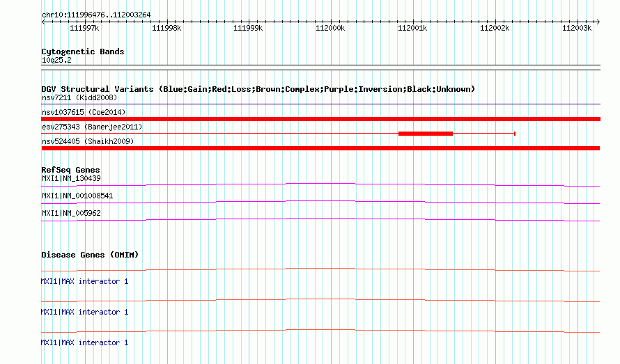Click the 10q25.2 band label
Image resolution: width=620 pixels, height=364 pixels.
(56, 60)
